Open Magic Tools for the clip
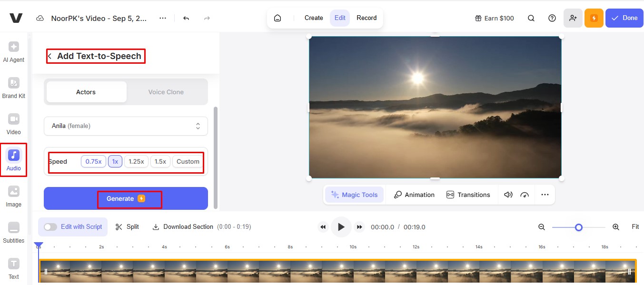The height and width of the screenshot is (285, 644). (354, 195)
